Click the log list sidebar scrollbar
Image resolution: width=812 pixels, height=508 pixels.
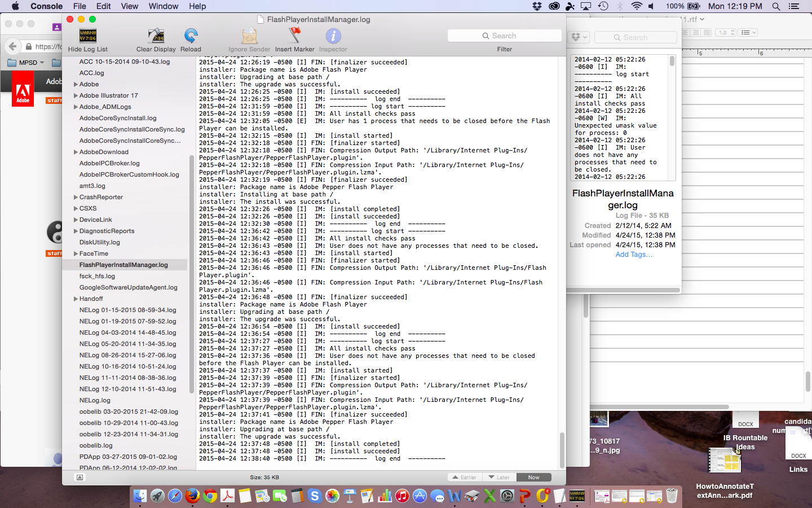(x=192, y=274)
